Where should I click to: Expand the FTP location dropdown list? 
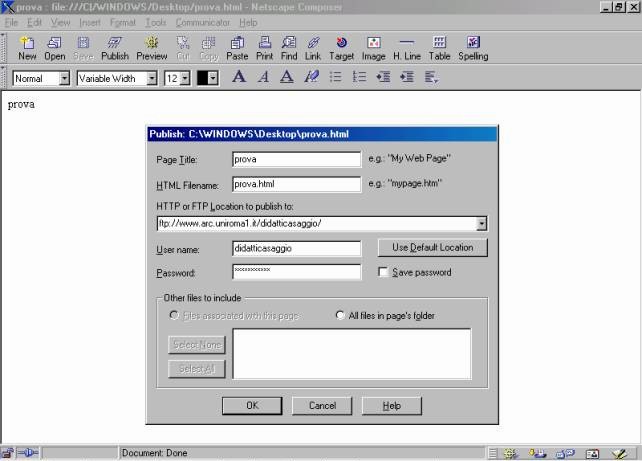tap(482, 224)
